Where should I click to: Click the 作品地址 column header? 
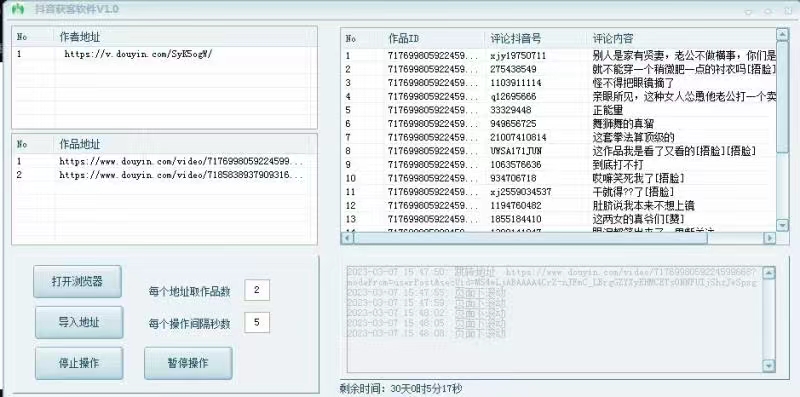pos(80,144)
